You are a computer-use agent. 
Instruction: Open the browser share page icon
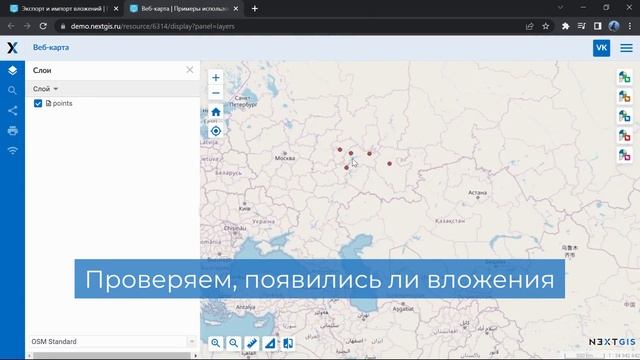[x=529, y=26]
